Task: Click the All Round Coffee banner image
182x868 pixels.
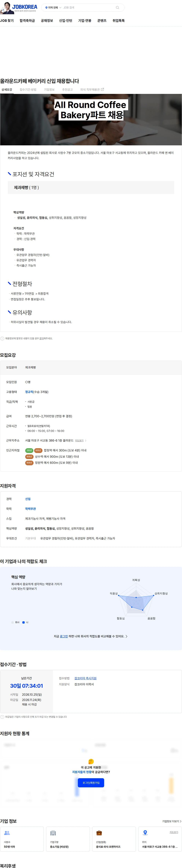Action: pos(91,120)
